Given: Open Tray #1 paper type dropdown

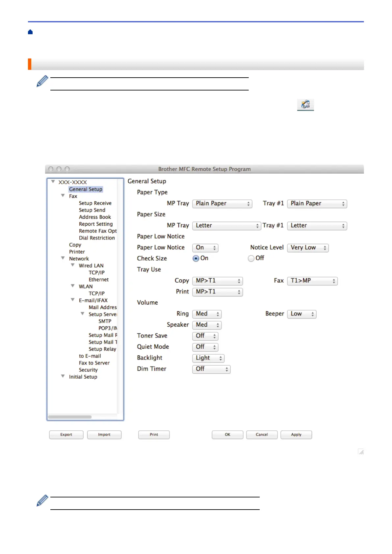Looking at the screenshot, I should (317, 204).
